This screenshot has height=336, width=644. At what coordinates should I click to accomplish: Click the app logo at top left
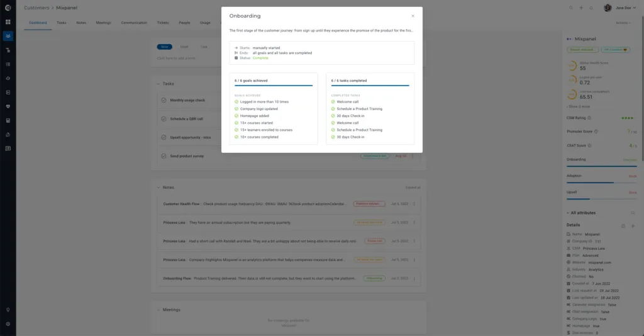pyautogui.click(x=8, y=8)
